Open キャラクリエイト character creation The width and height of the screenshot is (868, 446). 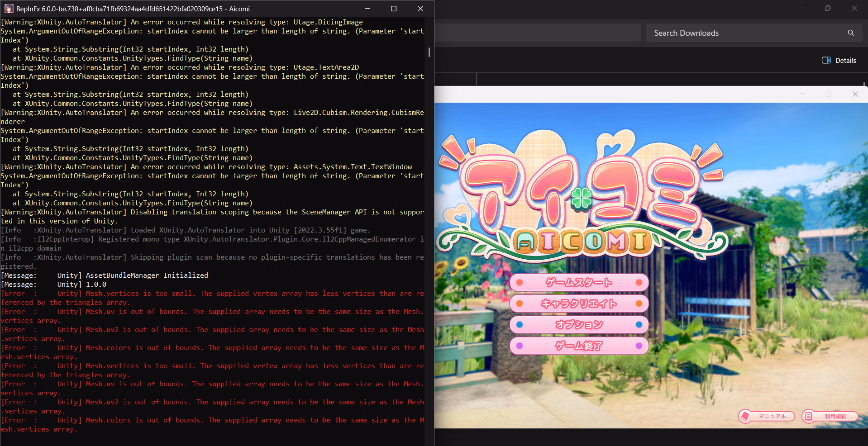[x=579, y=304]
